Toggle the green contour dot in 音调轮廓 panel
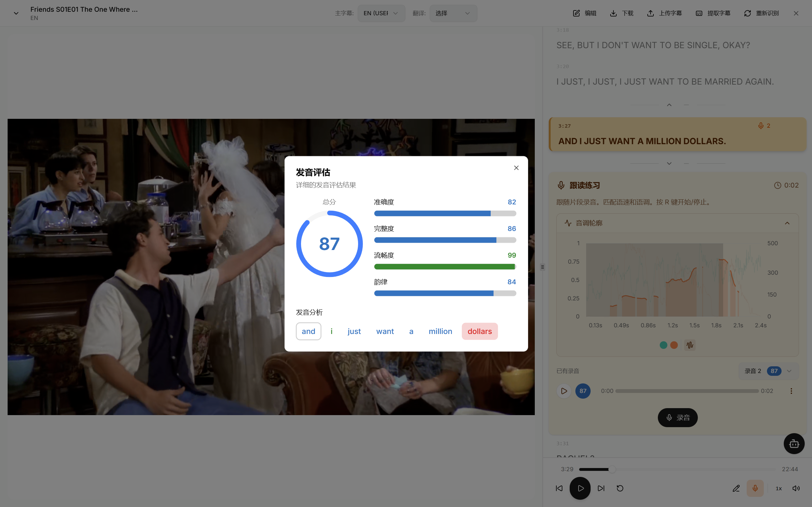 (x=663, y=345)
